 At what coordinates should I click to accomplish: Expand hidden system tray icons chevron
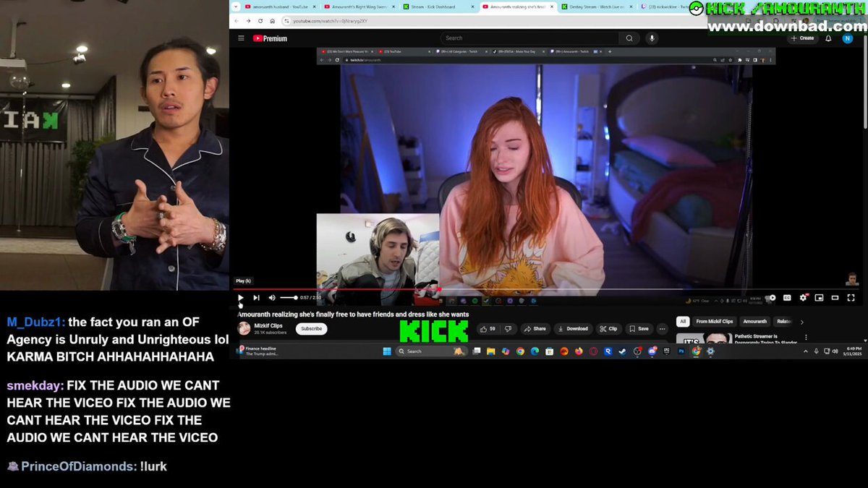coord(806,351)
